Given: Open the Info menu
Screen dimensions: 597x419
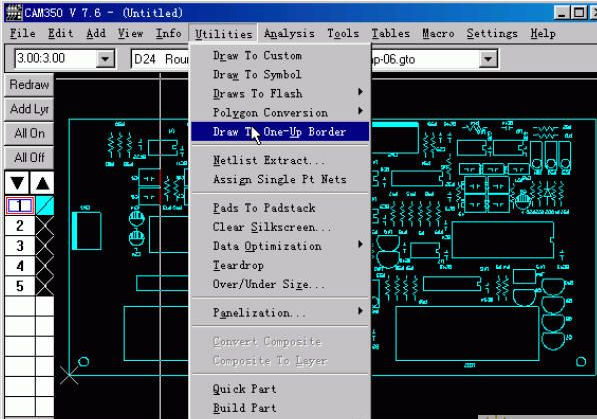Looking at the screenshot, I should (x=168, y=34).
